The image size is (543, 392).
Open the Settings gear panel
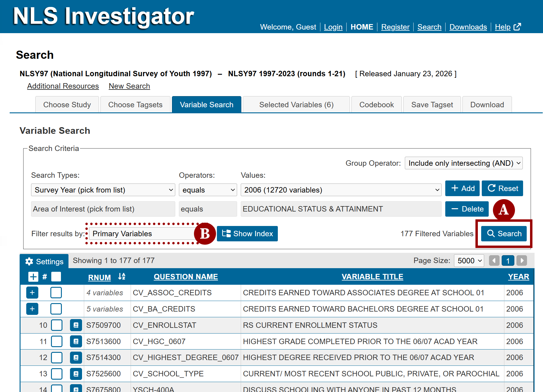click(x=44, y=261)
